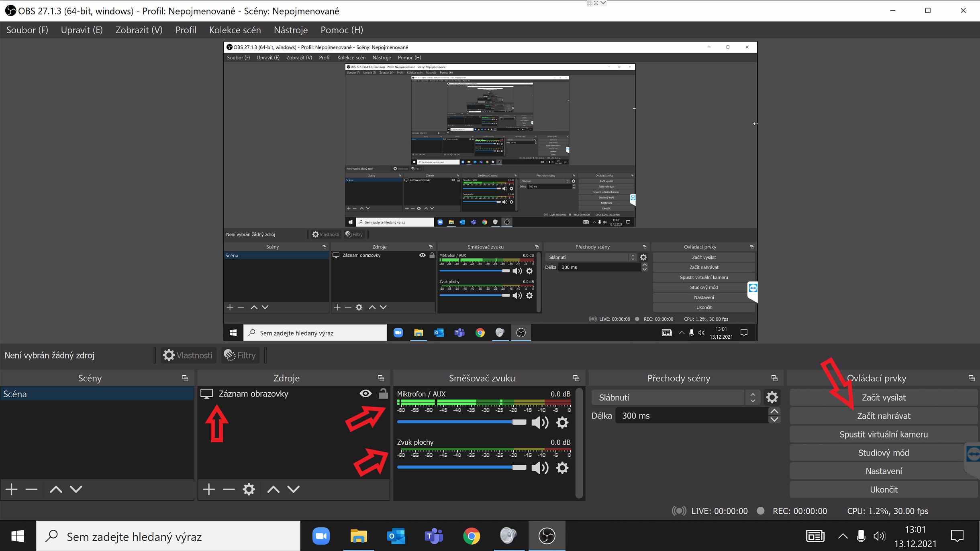Undock the Přechody scény panel
This screenshot has width=980, height=551.
pos(774,378)
